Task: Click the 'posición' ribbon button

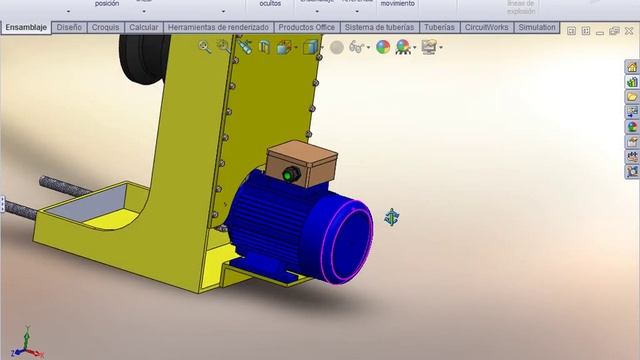Action: 107,5
